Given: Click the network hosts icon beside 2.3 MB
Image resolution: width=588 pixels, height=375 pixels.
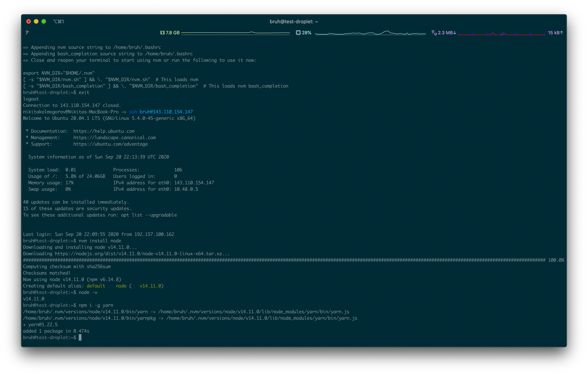Looking at the screenshot, I should click(434, 32).
